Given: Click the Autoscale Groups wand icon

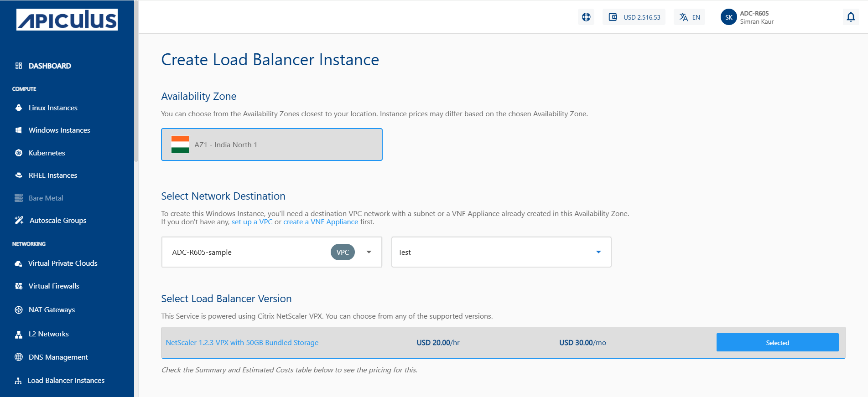Looking at the screenshot, I should 19,220.
